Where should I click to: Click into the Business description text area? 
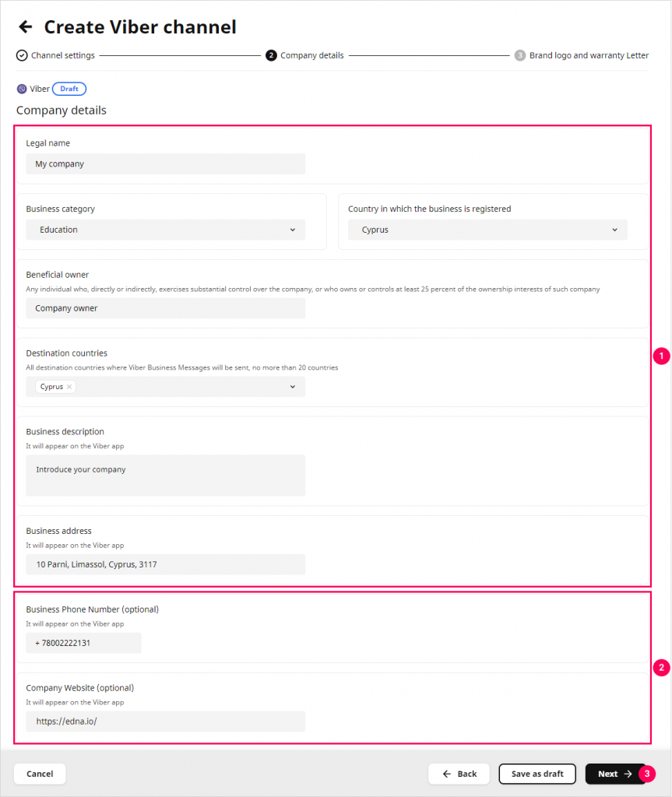click(165, 476)
